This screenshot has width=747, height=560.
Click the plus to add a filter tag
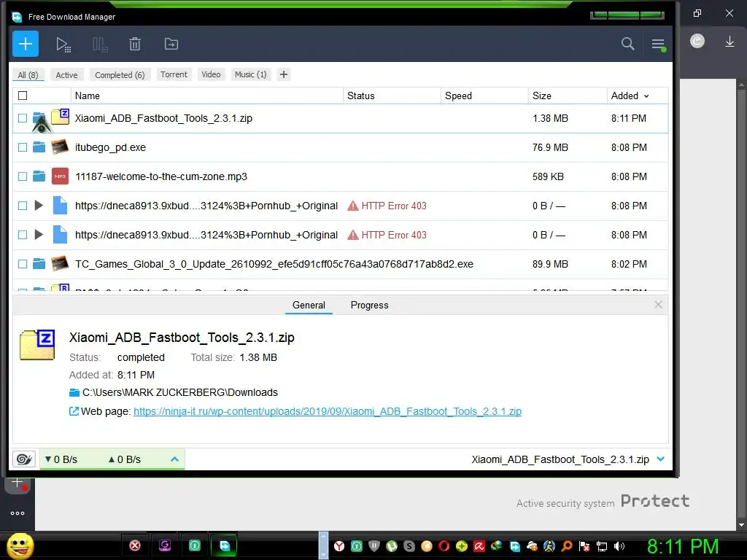[x=284, y=74]
